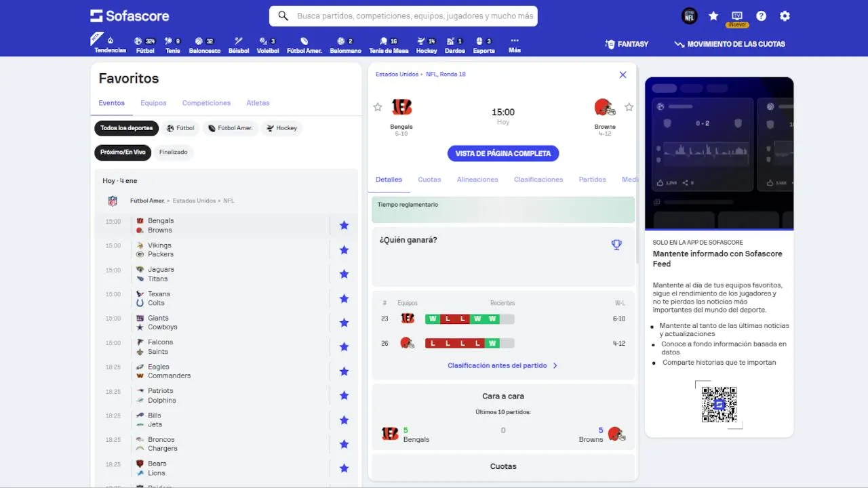Open the Más sports menu

[x=515, y=45]
